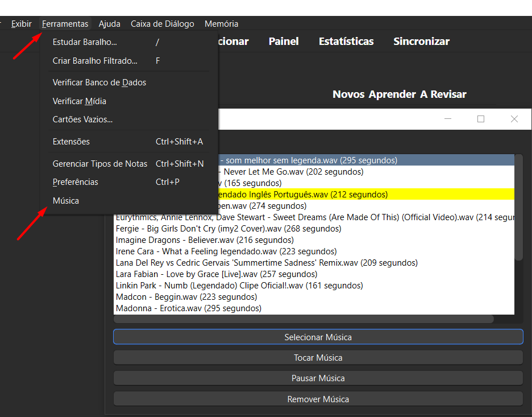Screen dimensions: 532x417
Task: Click the Remover Música button
Action: tap(318, 399)
